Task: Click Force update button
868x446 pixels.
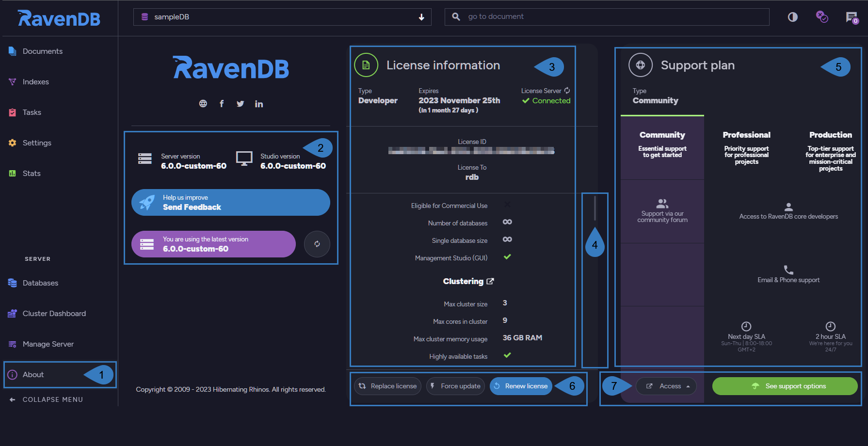Action: (455, 386)
